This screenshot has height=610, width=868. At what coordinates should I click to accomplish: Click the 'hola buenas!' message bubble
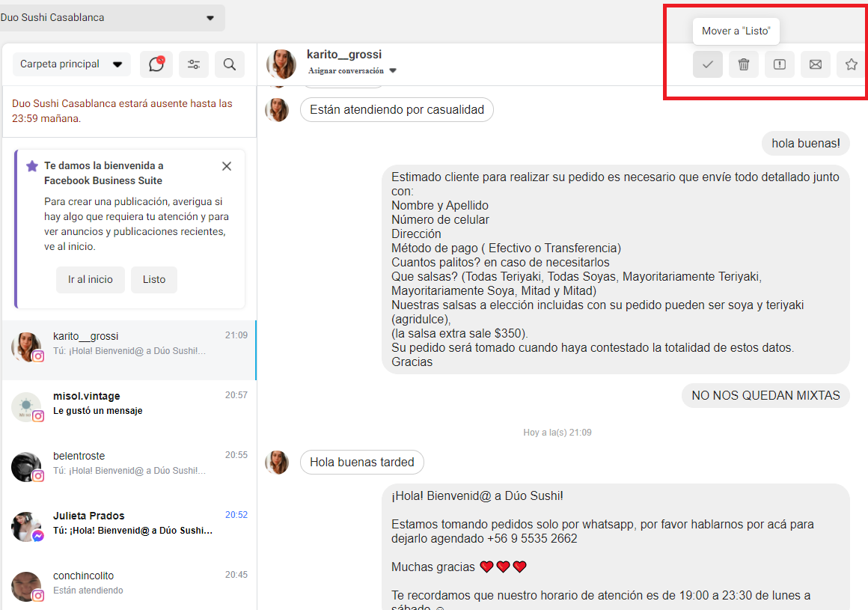coord(806,144)
